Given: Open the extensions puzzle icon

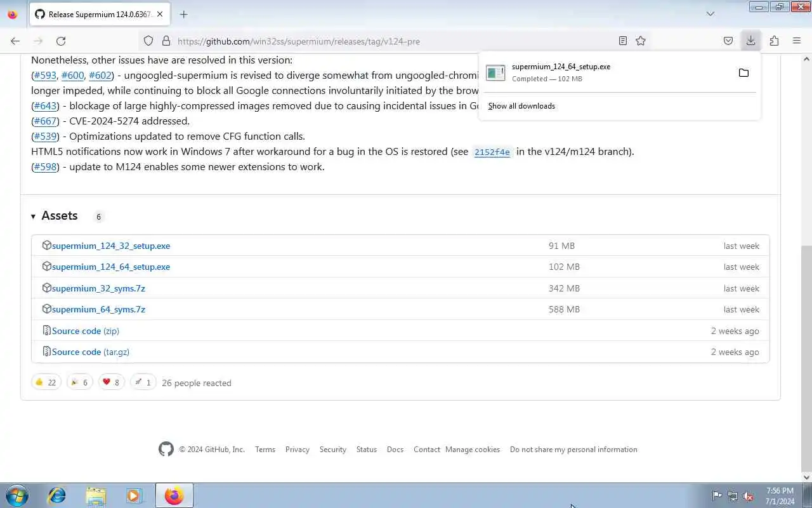Looking at the screenshot, I should pos(774,41).
